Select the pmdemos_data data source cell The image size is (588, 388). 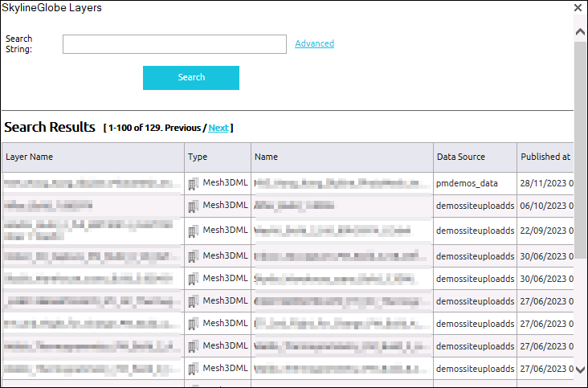pos(467,184)
